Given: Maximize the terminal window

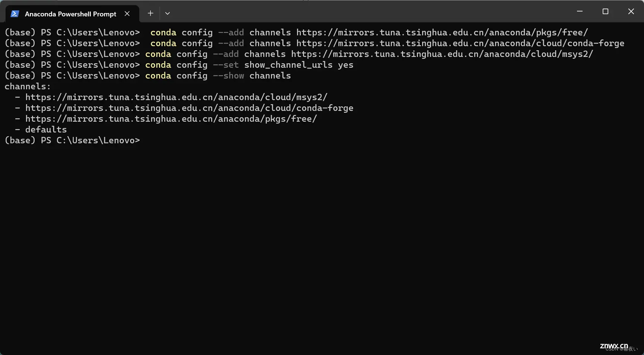Looking at the screenshot, I should tap(605, 12).
